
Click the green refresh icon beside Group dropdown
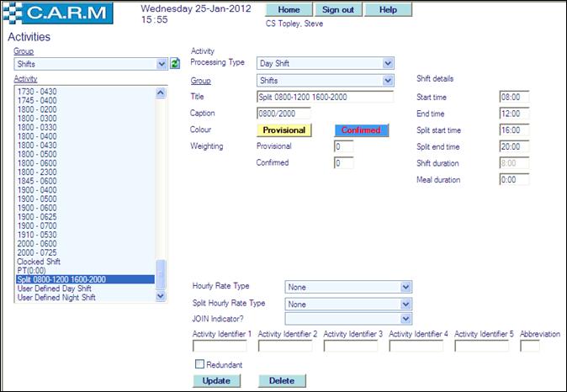(x=175, y=63)
